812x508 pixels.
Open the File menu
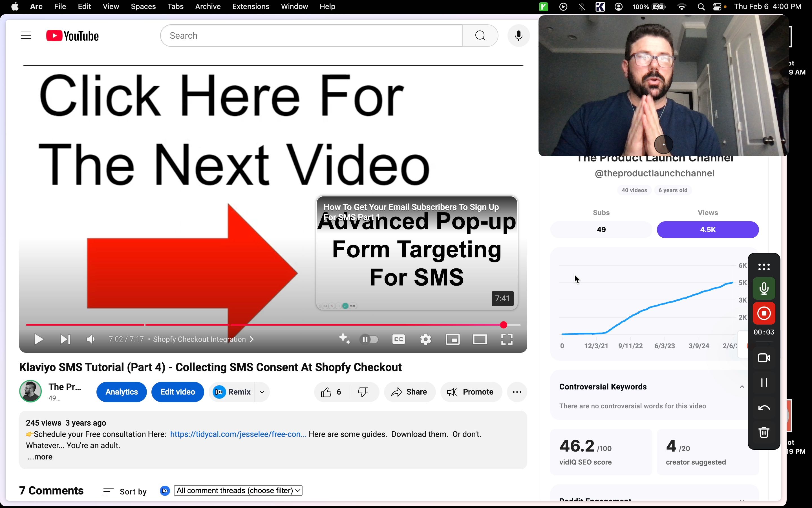coord(60,7)
